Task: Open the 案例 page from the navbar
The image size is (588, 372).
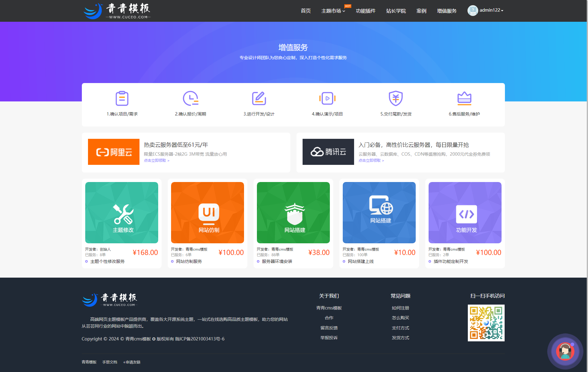Action: coord(421,10)
